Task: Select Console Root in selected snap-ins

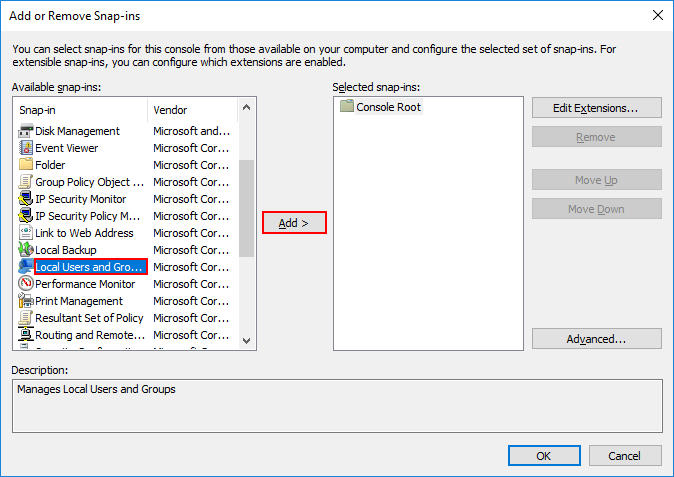Action: 388,107
